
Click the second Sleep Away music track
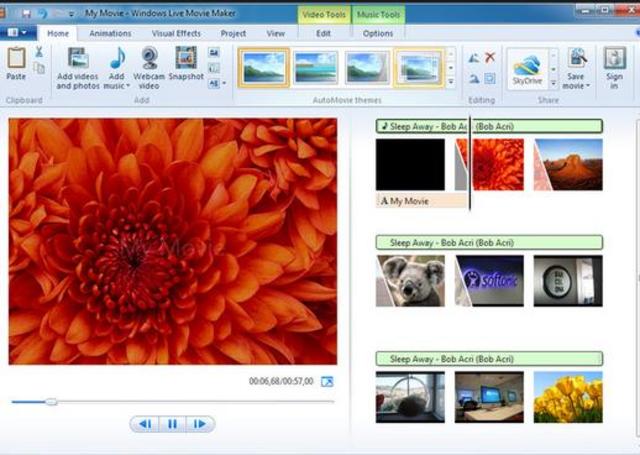(x=489, y=243)
